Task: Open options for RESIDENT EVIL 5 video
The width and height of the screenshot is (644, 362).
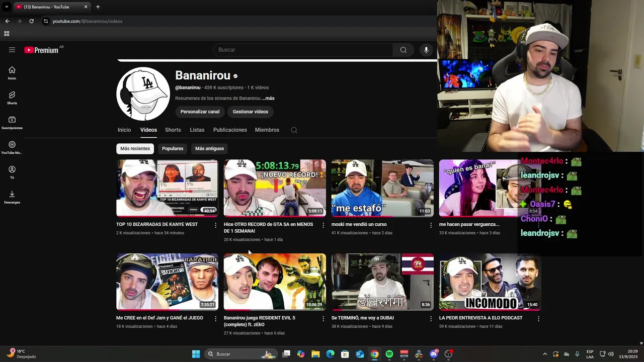Action: point(323,319)
